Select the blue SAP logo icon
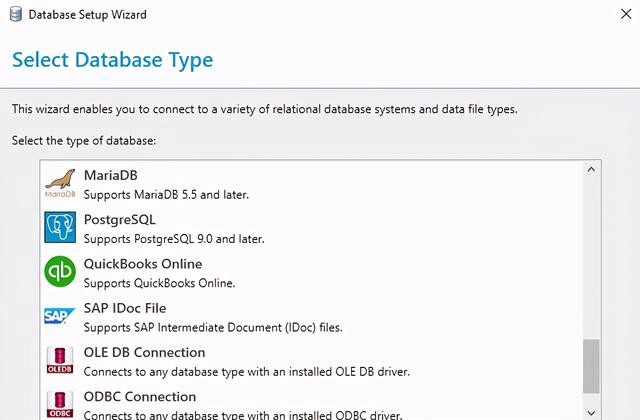The image size is (640, 420). click(x=60, y=316)
